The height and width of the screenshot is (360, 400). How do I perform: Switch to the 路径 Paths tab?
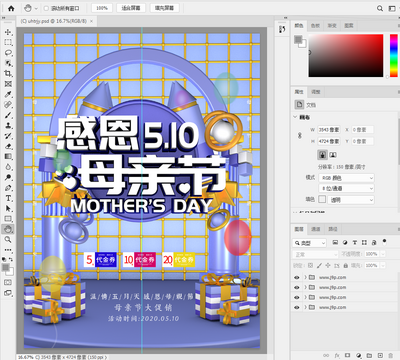coord(333,229)
